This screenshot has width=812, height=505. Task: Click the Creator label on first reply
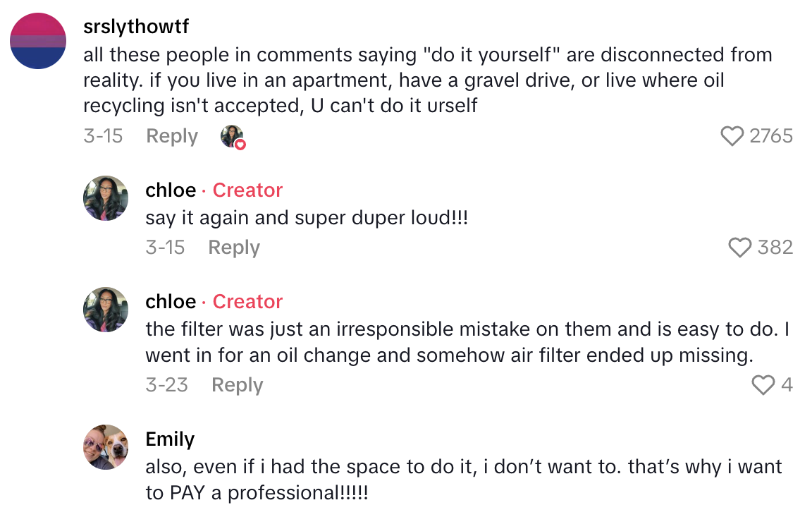tap(247, 190)
